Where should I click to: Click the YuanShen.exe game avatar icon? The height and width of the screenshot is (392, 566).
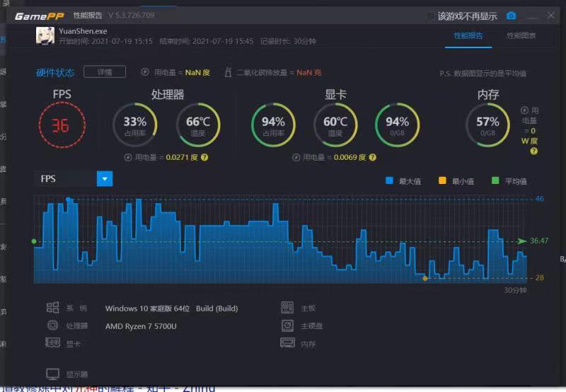(x=46, y=35)
